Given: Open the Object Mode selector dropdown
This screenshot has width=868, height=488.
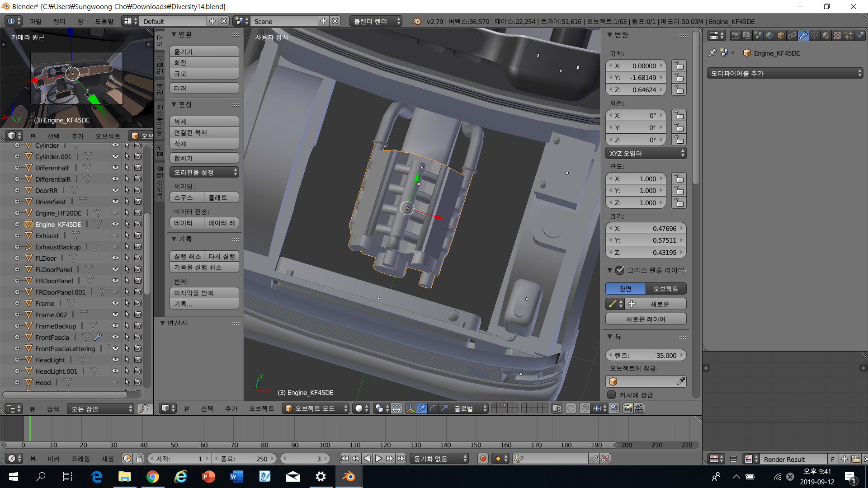Looking at the screenshot, I should (316, 408).
